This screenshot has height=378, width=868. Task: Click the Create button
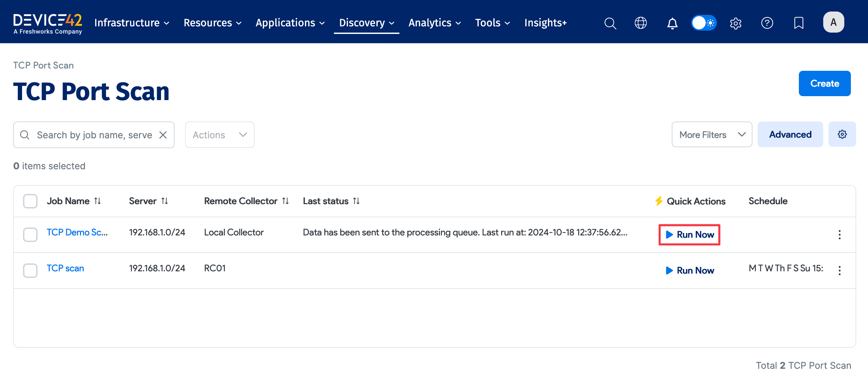(x=824, y=84)
